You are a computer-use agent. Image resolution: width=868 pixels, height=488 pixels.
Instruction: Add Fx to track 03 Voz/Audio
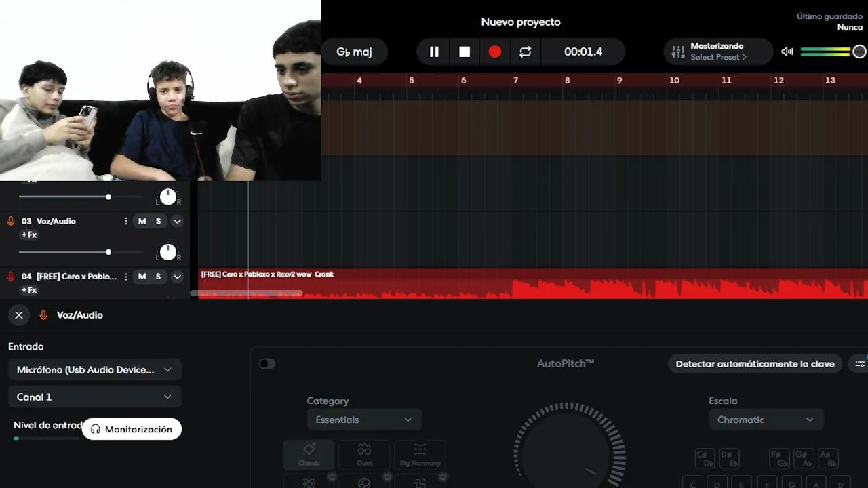click(x=29, y=235)
